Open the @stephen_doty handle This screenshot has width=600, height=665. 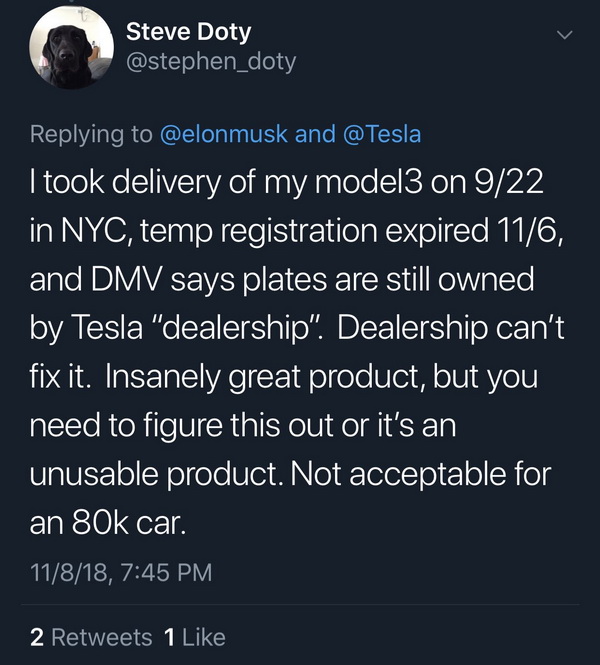(x=211, y=62)
